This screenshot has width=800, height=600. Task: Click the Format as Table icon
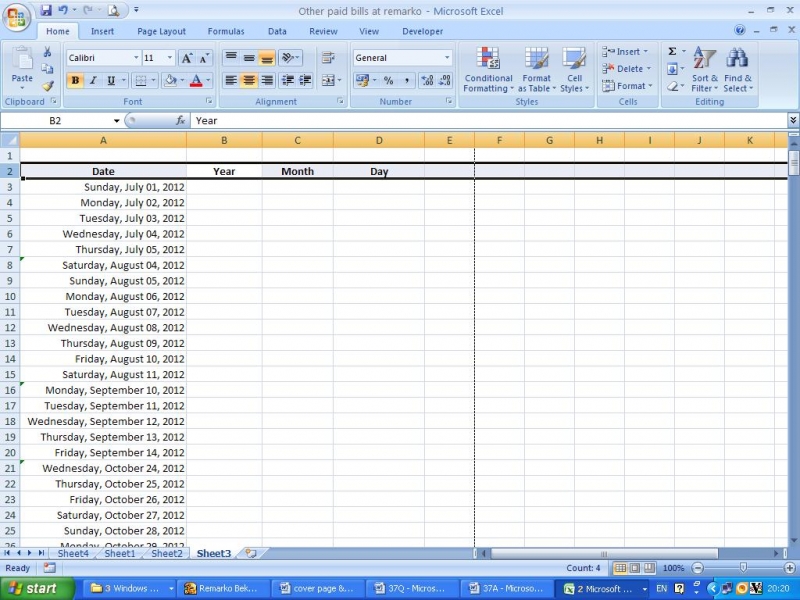point(536,68)
